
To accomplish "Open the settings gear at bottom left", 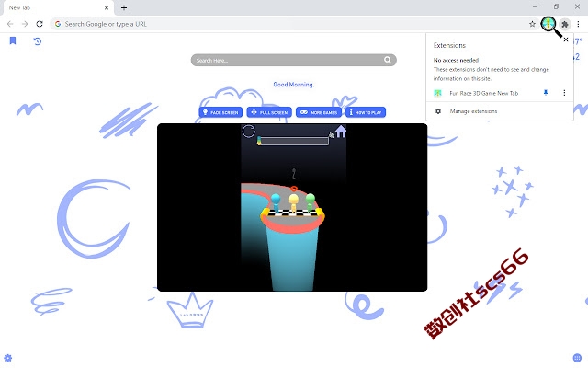I will pos(8,358).
